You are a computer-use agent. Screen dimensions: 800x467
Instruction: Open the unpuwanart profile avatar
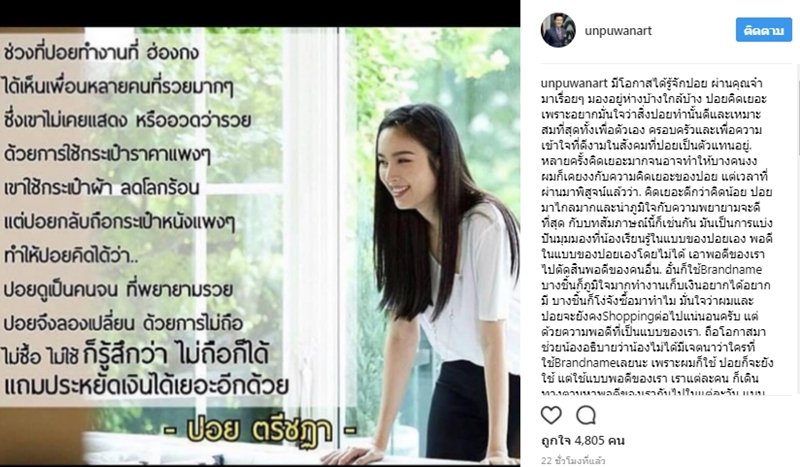[x=558, y=30]
